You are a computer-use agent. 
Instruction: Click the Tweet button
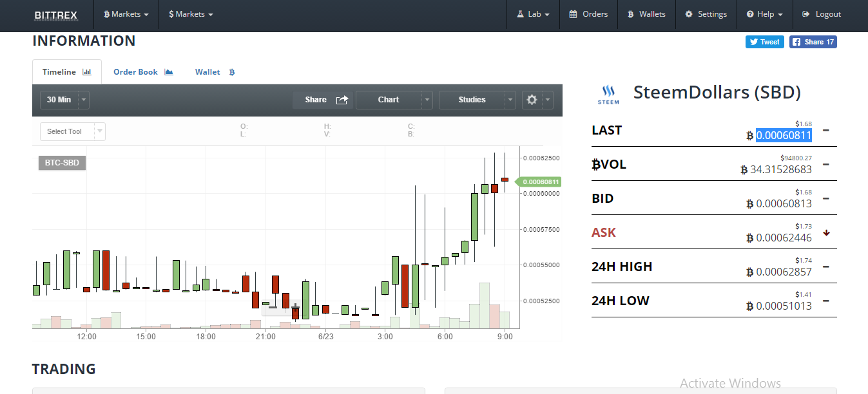point(764,42)
